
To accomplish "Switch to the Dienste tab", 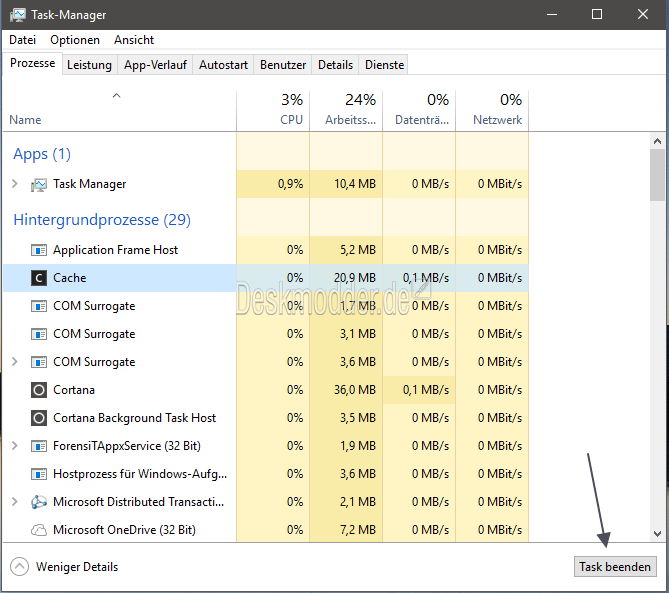I will [x=384, y=65].
